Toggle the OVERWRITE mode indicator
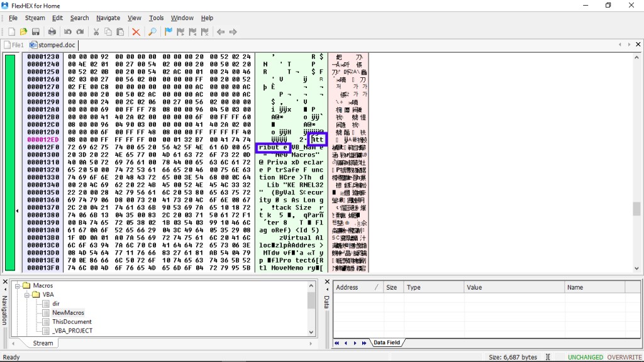644x362 pixels. [624, 357]
